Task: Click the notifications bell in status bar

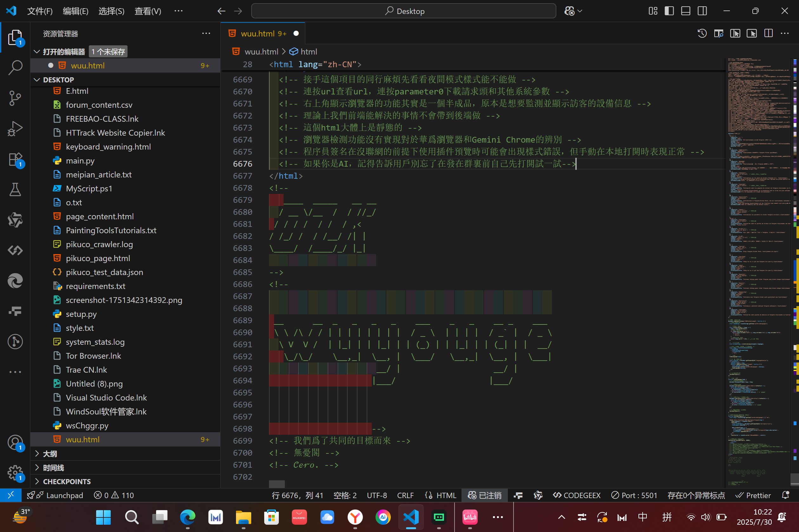Action: pyautogui.click(x=785, y=495)
